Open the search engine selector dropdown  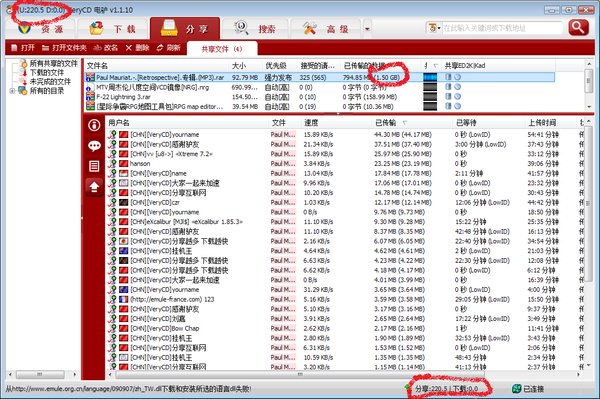[x=434, y=28]
